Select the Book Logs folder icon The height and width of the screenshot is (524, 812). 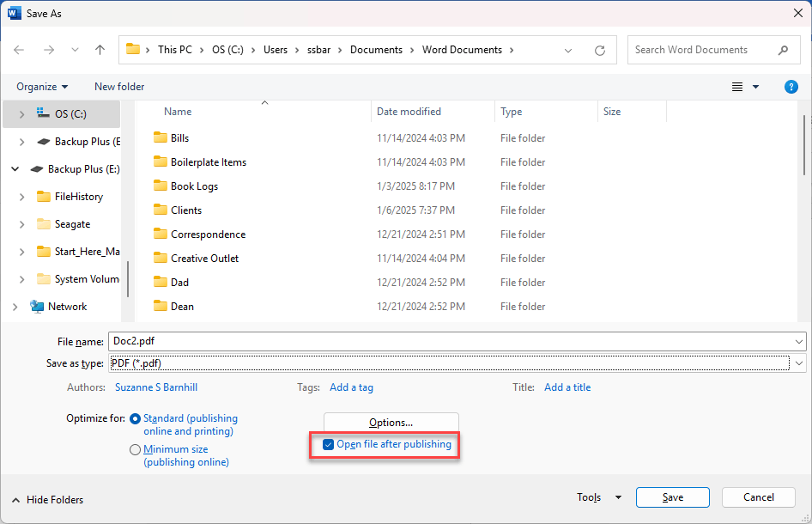161,186
